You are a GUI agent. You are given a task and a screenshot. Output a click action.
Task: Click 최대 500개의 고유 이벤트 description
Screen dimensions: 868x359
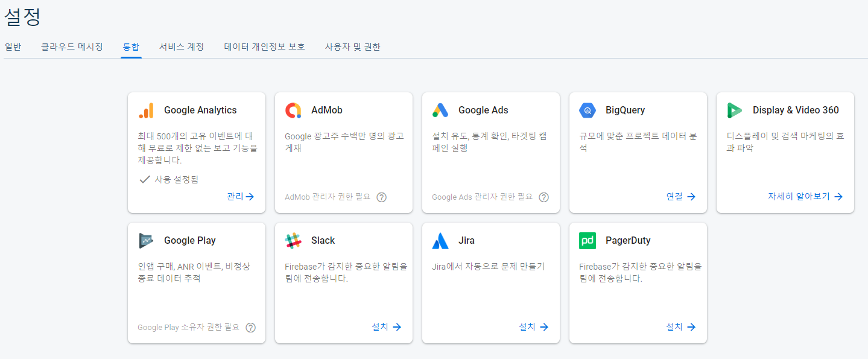197,148
